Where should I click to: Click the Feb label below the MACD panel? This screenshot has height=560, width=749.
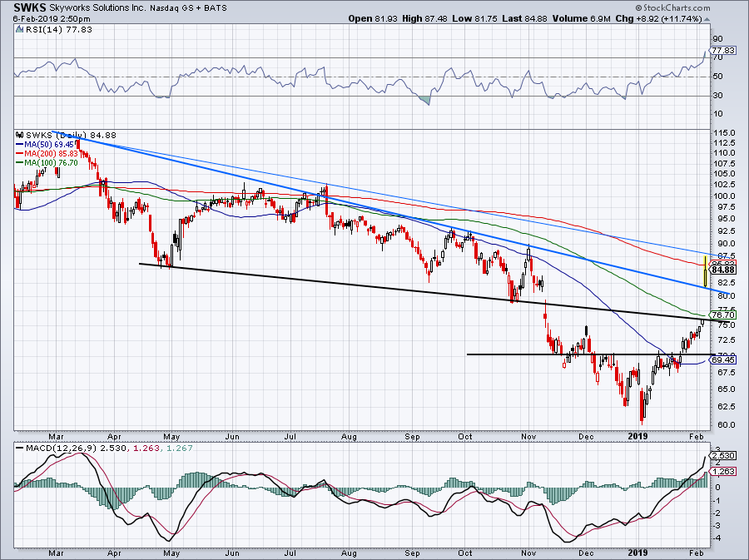[697, 553]
